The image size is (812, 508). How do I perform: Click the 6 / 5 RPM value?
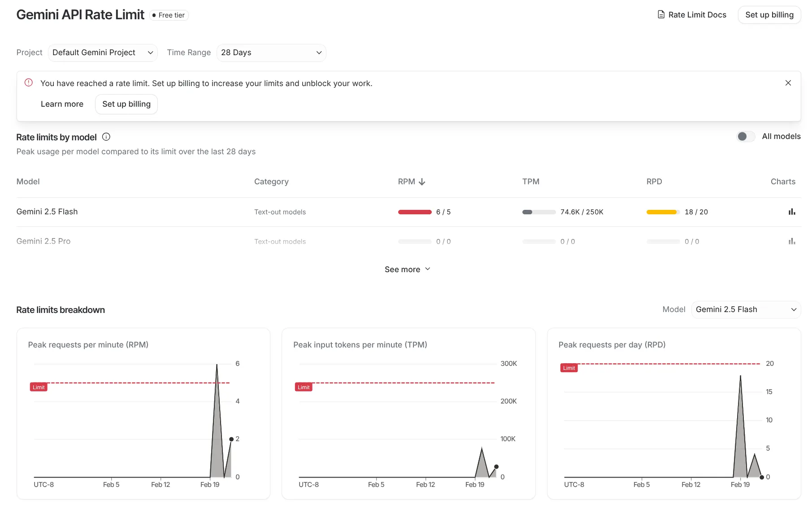tap(443, 212)
